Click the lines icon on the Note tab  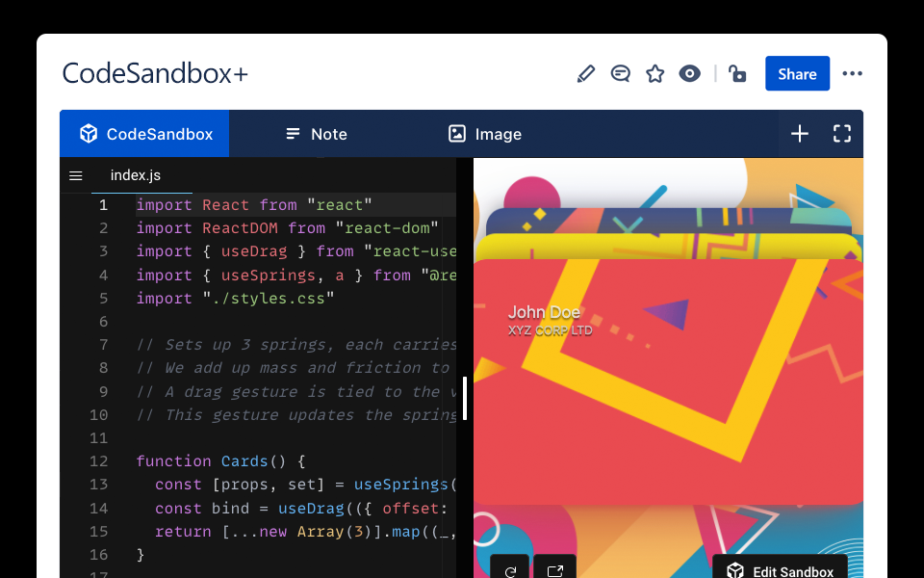[293, 134]
